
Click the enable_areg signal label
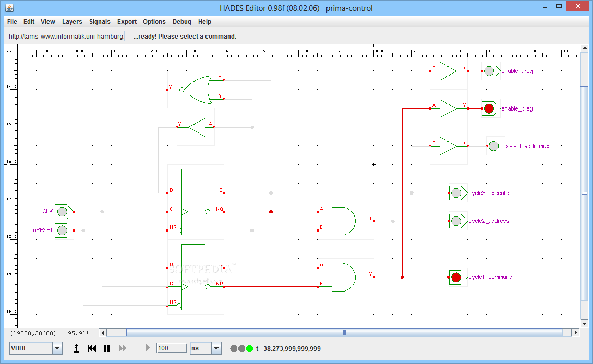(517, 71)
